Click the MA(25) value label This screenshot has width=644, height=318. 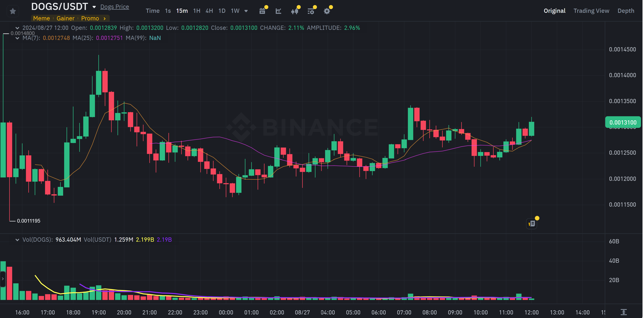click(109, 38)
